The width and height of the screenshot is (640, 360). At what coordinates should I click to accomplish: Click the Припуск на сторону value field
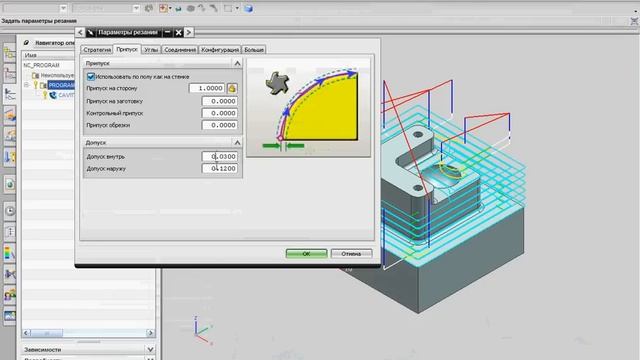click(x=207, y=88)
